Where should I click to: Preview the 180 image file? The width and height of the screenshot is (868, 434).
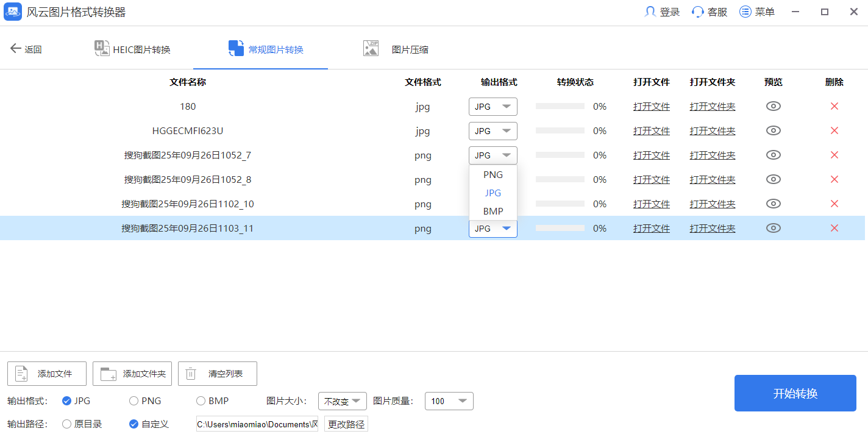coord(773,106)
